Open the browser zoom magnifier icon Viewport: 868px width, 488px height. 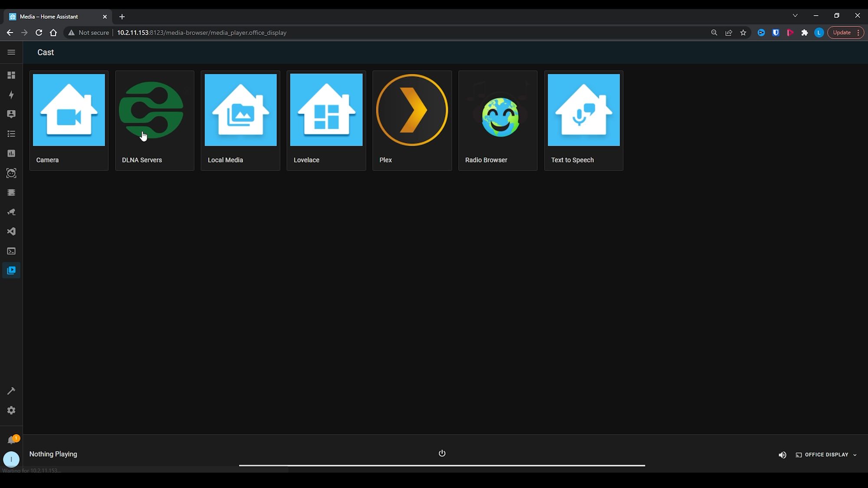click(x=714, y=33)
